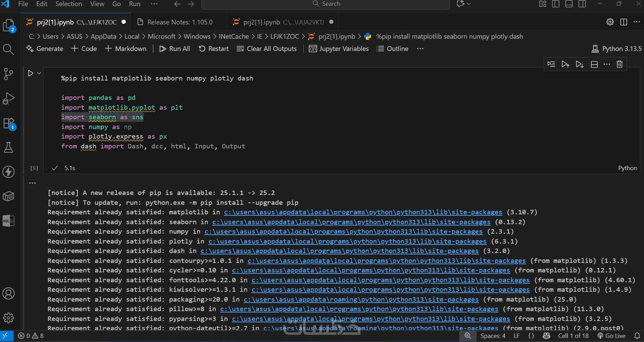The image size is (644, 342).
Task: Add a new Code cell
Action: point(84,49)
